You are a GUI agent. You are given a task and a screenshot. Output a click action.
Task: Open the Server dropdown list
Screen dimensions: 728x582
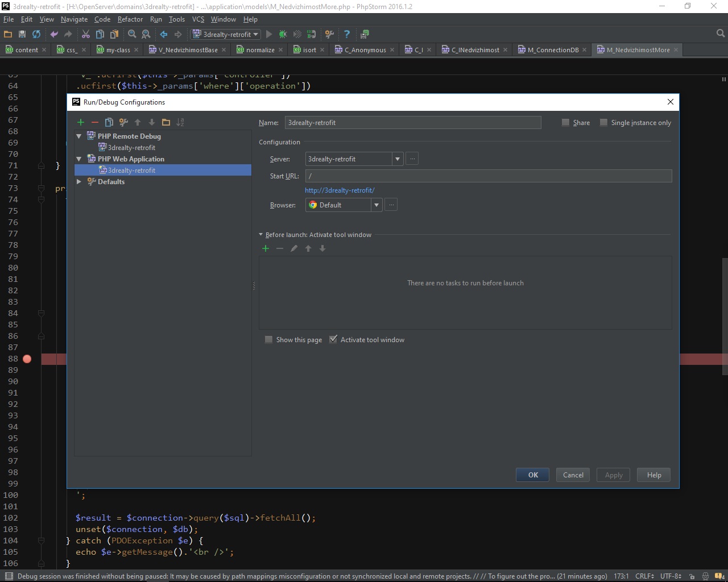coord(398,159)
